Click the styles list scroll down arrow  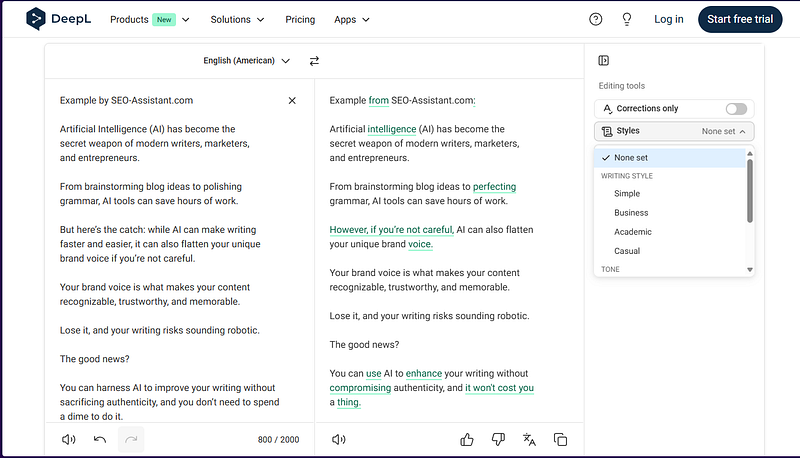749,270
